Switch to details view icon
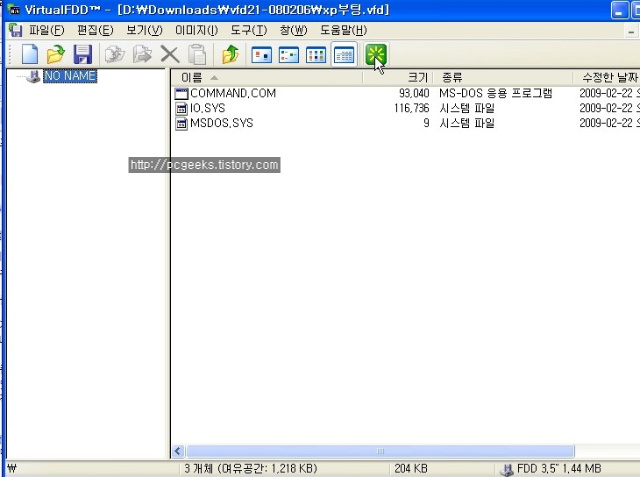The height and width of the screenshot is (477, 640). pos(344,54)
